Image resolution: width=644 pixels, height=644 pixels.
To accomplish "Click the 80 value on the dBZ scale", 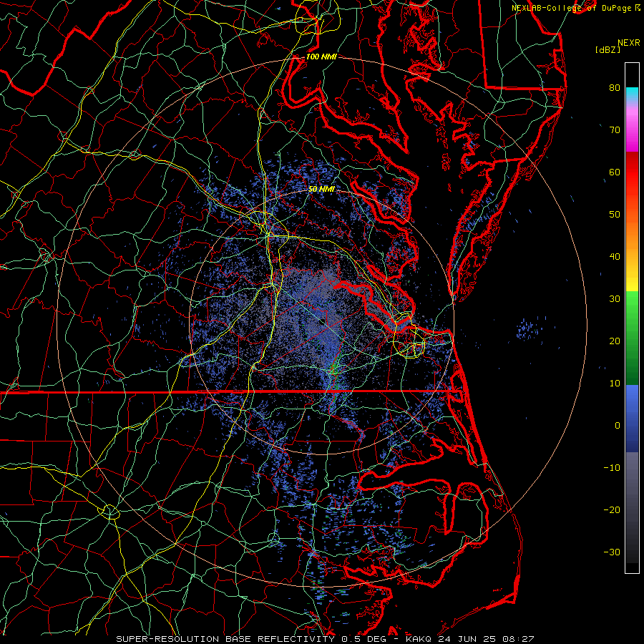I will [615, 87].
